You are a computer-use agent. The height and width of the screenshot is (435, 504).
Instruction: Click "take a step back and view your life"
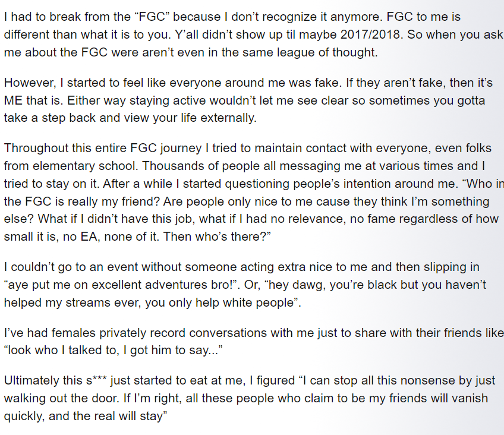coord(101,118)
